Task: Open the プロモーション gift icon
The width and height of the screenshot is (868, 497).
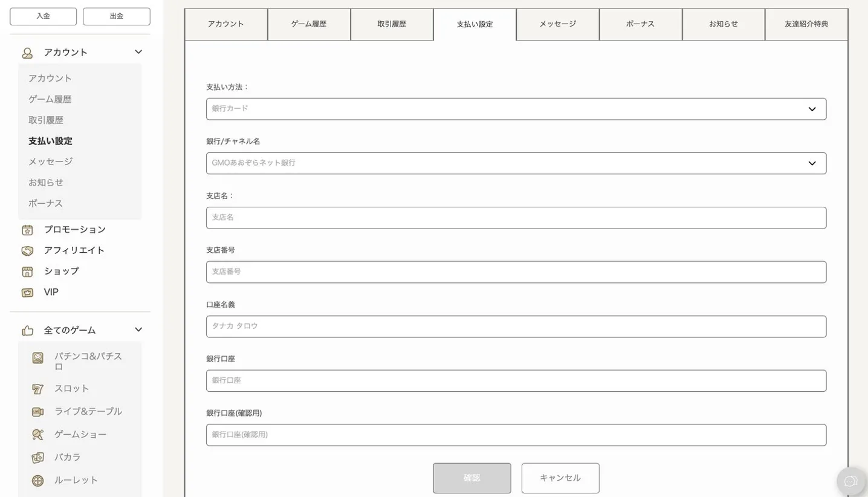Action: (x=27, y=230)
